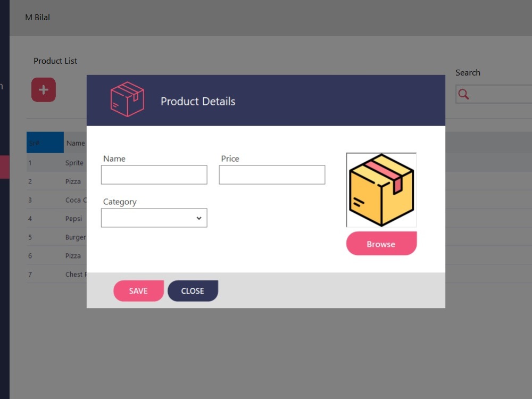
Task: Click the yellow box product image thumbnail
Action: click(x=381, y=190)
